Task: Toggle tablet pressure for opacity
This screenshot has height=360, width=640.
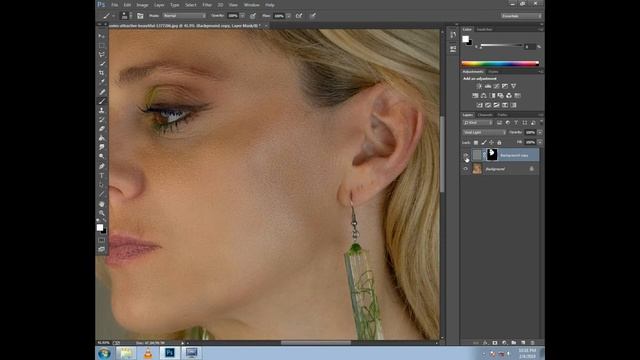Action: (x=253, y=16)
